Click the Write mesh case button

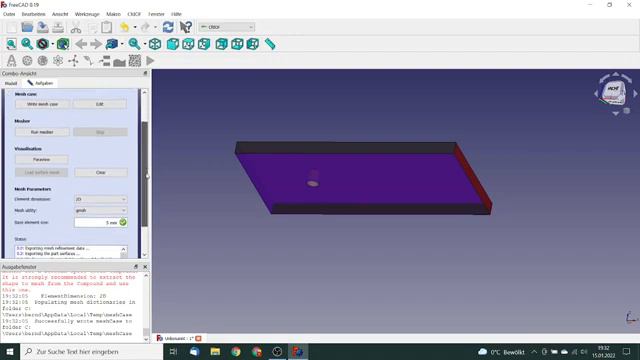[x=42, y=104]
